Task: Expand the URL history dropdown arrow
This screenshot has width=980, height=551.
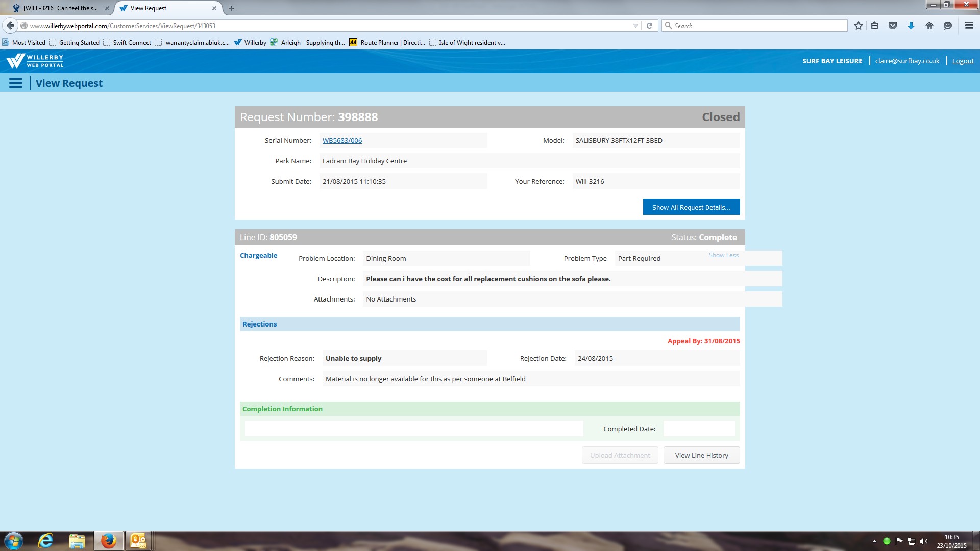Action: [x=635, y=26]
